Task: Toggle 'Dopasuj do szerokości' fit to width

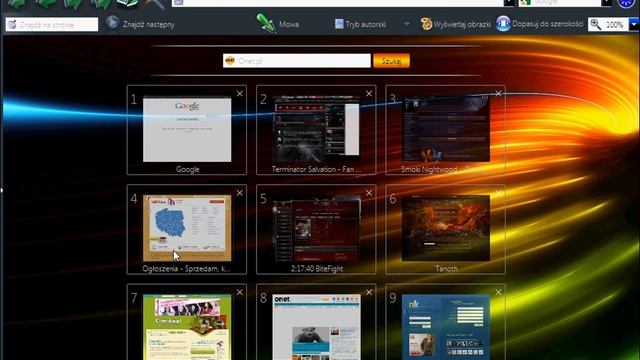Action: click(540, 24)
